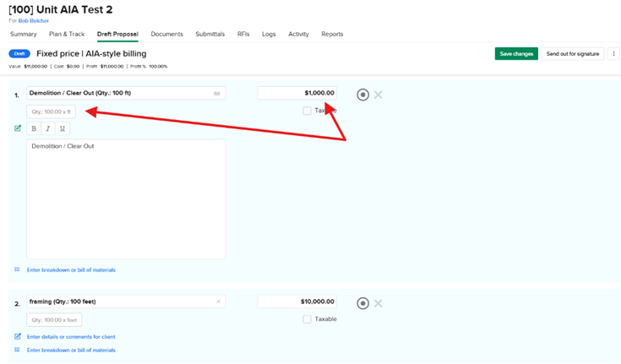Image resolution: width=621 pixels, height=364 pixels.
Task: Open the Bob Belcher client link
Action: [34, 20]
